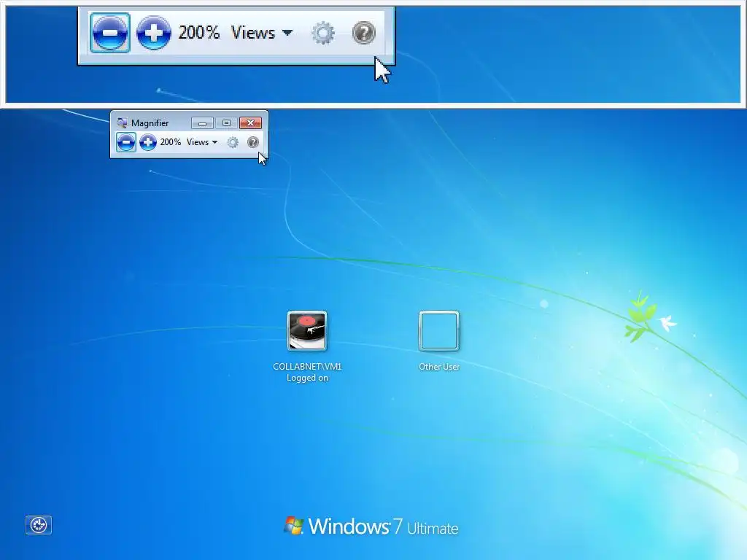
Task: Click the Logged on status text
Action: click(x=307, y=378)
